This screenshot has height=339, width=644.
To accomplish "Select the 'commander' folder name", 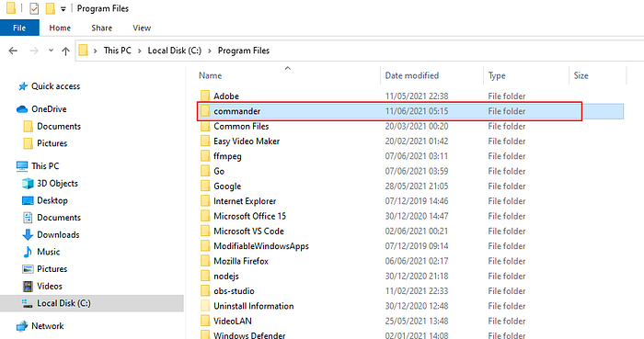I will click(x=237, y=111).
